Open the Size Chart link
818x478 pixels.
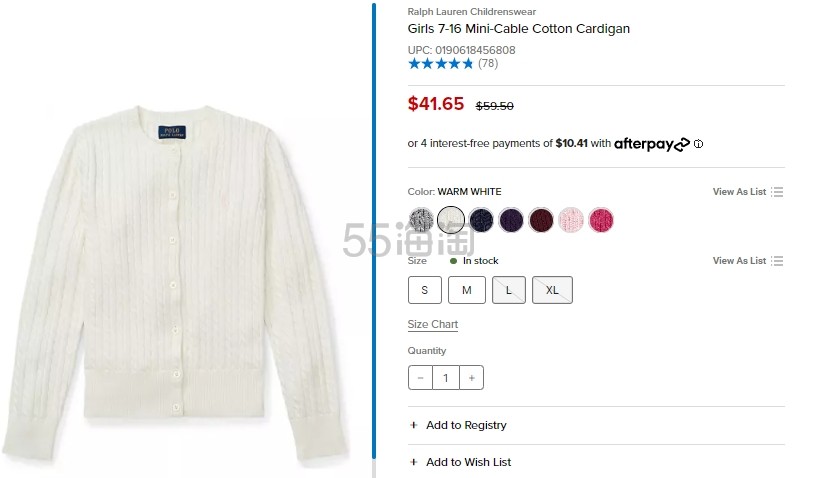tap(433, 325)
